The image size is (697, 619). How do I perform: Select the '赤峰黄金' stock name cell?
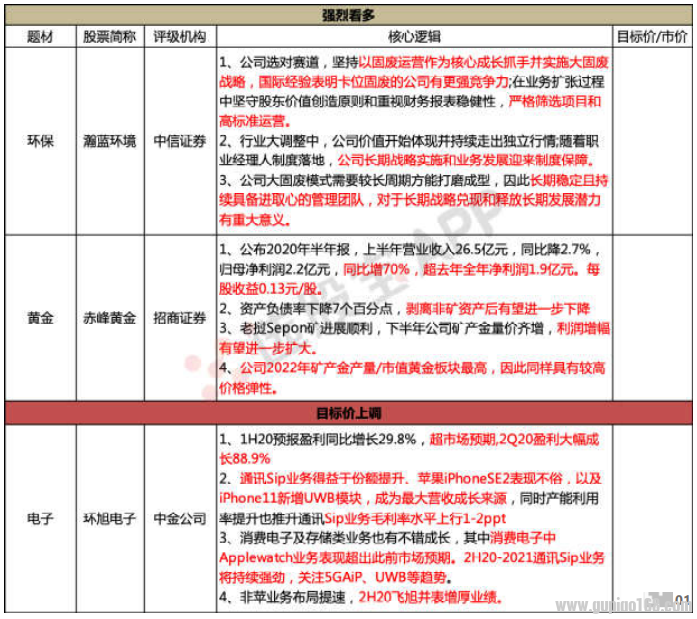pyautogui.click(x=110, y=318)
